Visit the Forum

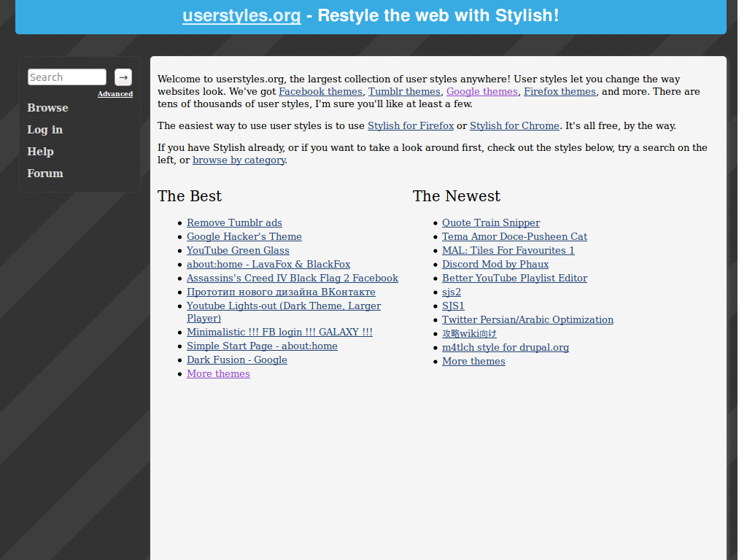(44, 173)
